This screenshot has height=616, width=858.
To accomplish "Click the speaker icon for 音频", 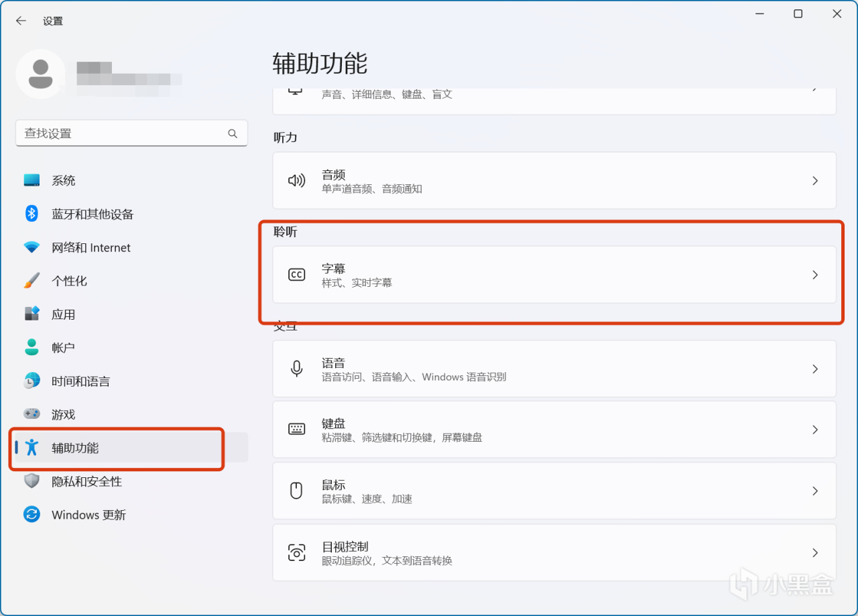I will click(296, 180).
